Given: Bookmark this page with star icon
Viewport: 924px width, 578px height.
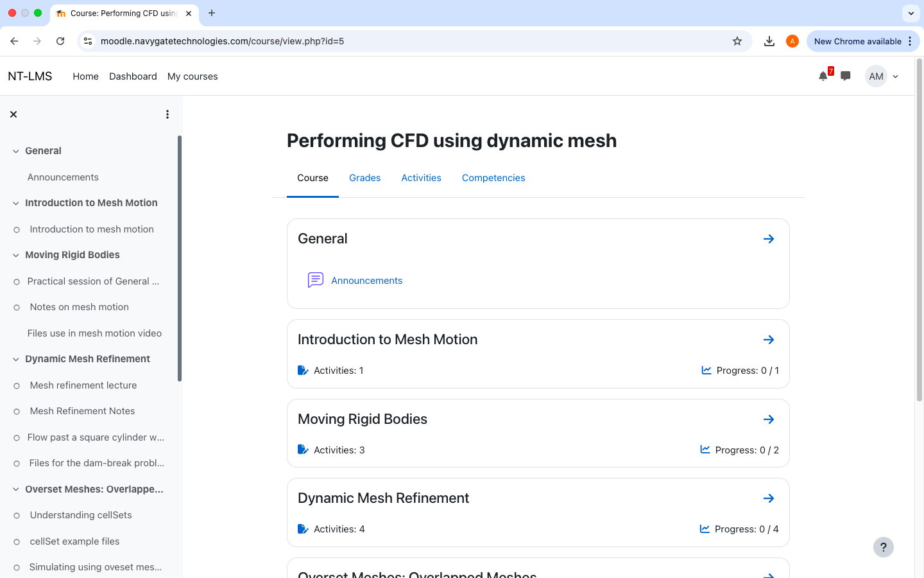Looking at the screenshot, I should pos(737,41).
